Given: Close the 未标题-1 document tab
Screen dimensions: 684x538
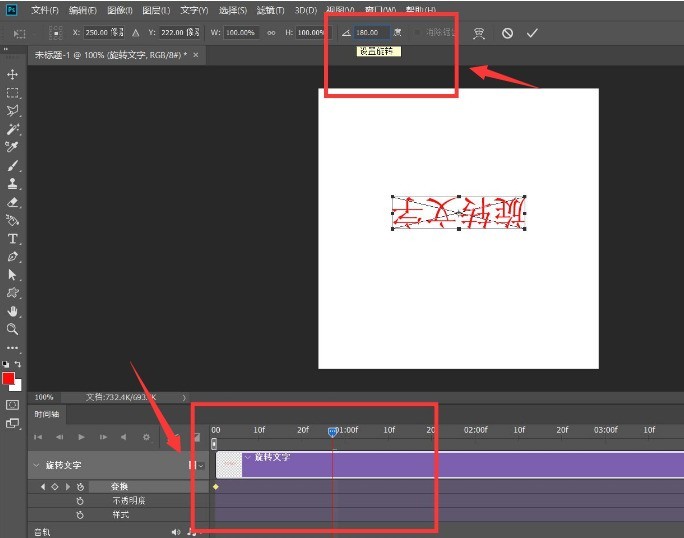Looking at the screenshot, I should 196,55.
